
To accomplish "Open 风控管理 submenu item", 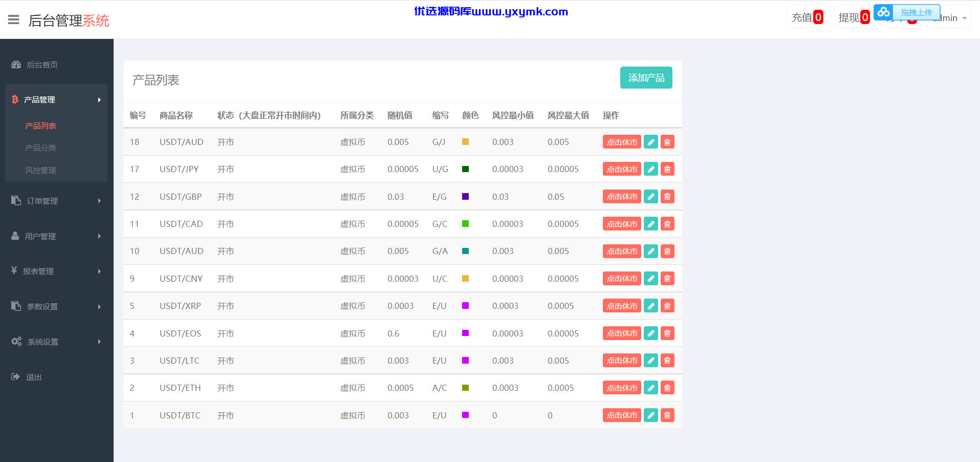I will (40, 170).
